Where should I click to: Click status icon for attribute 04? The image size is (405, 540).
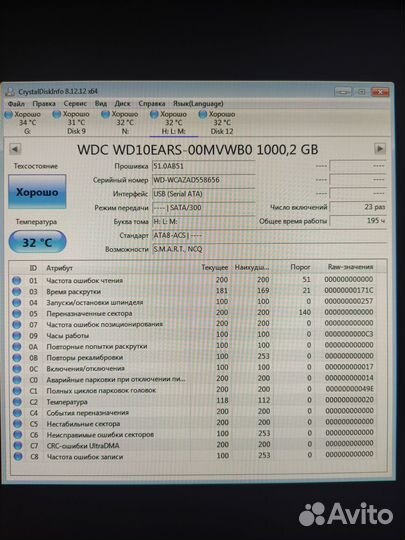pyautogui.click(x=17, y=303)
